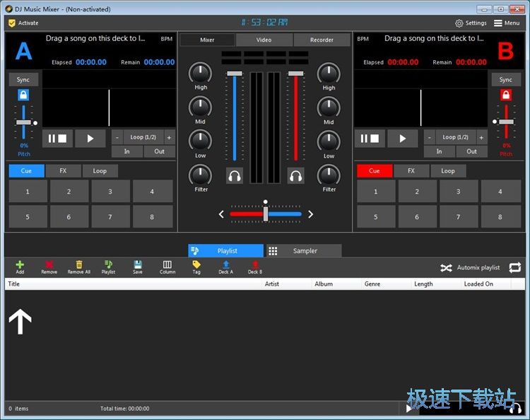The width and height of the screenshot is (530, 420).
Task: Load track to Deck A icon
Action: (225, 265)
